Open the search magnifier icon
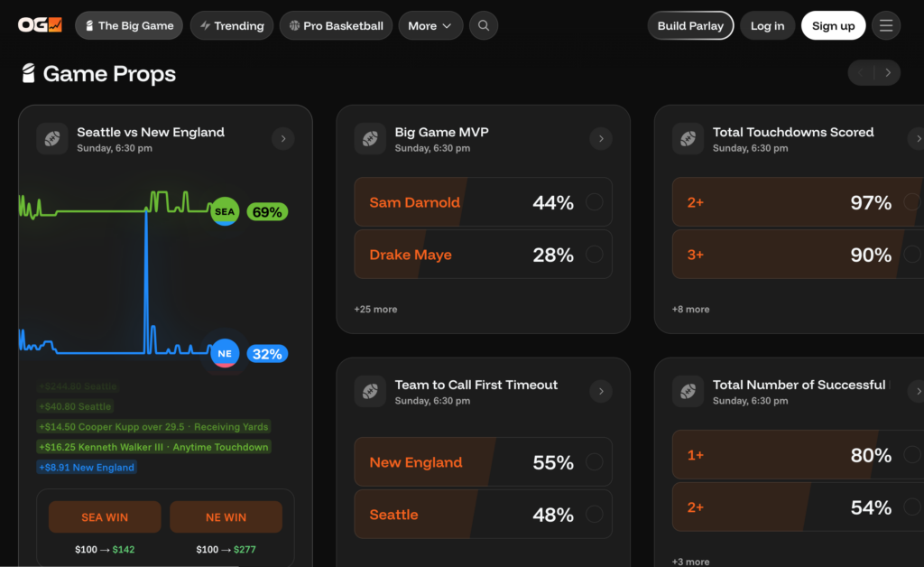 pos(484,25)
